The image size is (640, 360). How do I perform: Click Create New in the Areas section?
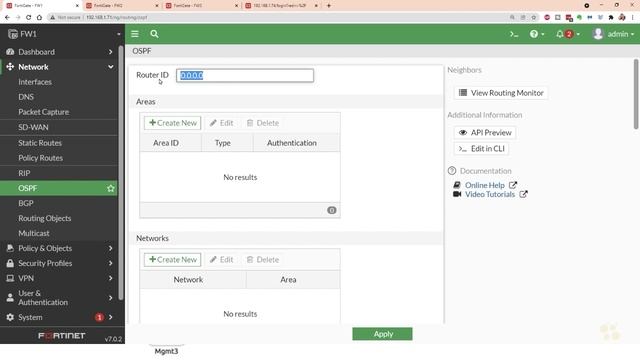(172, 123)
